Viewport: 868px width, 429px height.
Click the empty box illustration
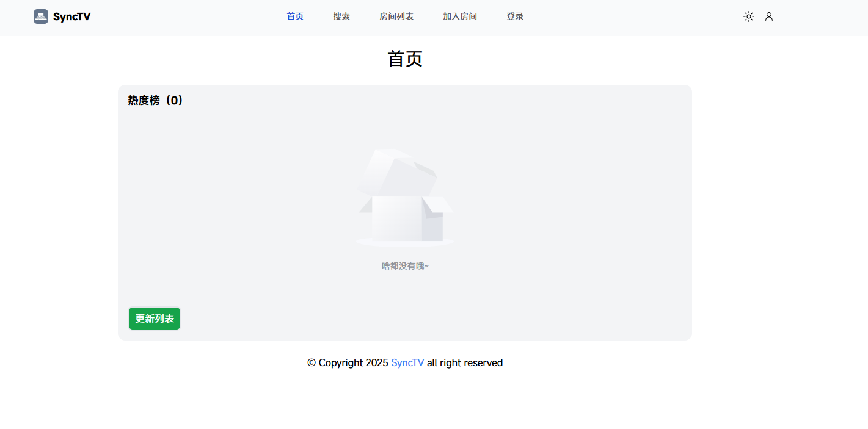pyautogui.click(x=405, y=197)
